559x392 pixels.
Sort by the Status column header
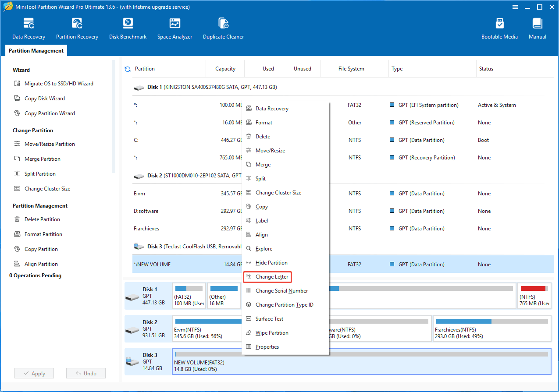click(x=515, y=69)
